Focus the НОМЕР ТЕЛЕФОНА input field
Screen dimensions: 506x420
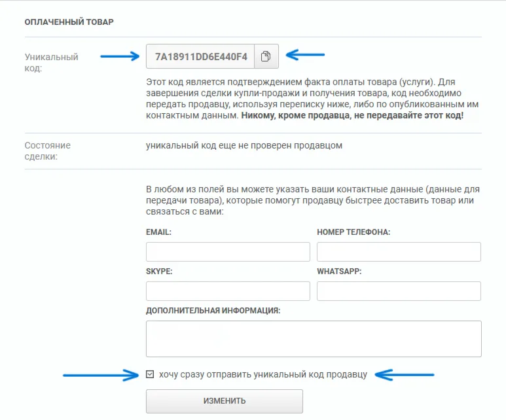pyautogui.click(x=399, y=252)
